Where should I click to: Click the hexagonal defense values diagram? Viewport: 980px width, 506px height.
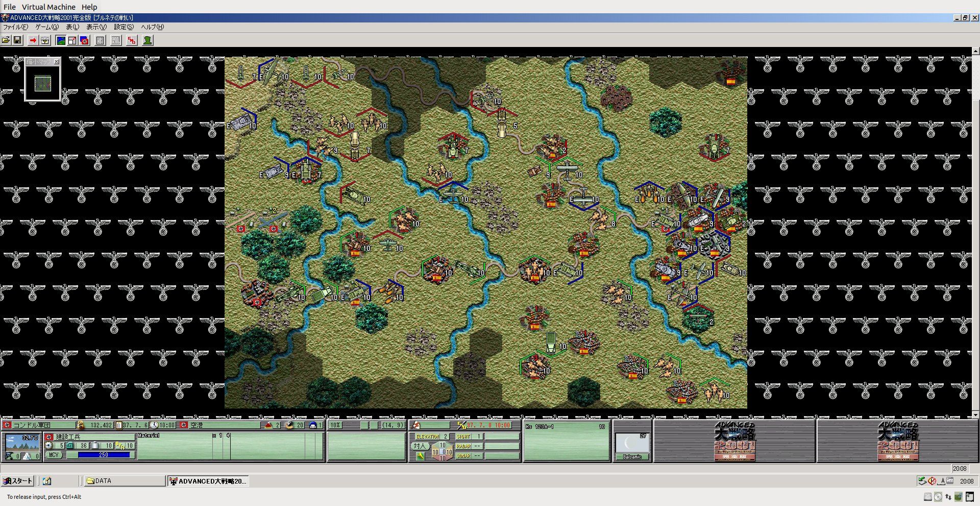[442, 451]
